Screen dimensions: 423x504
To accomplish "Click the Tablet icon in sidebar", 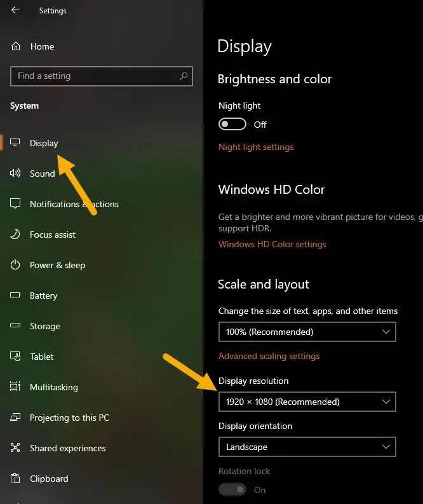I will point(15,356).
